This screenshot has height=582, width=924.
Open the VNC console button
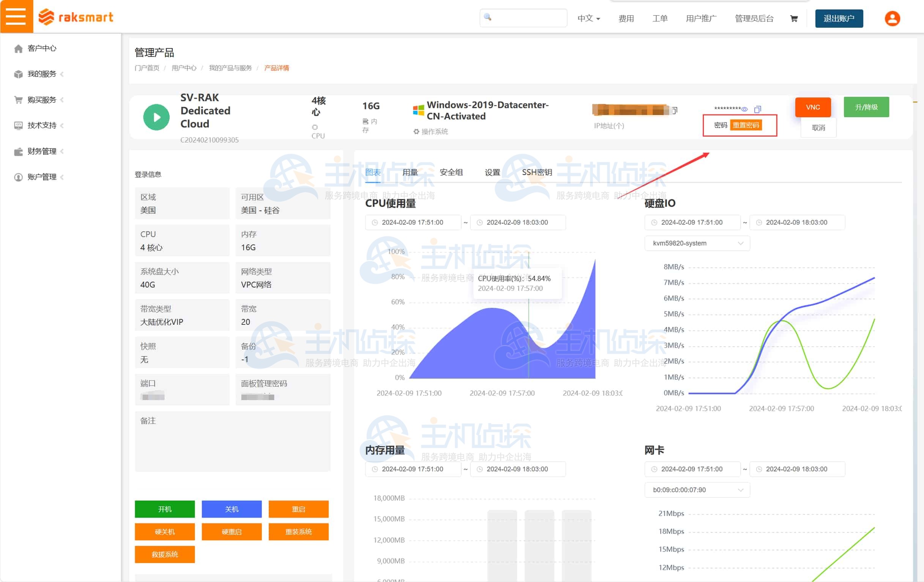(x=813, y=107)
